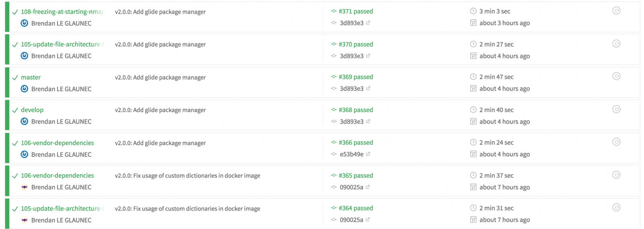Click Brendan's avatar on the master row
The image size is (644, 229).
(x=25, y=89)
